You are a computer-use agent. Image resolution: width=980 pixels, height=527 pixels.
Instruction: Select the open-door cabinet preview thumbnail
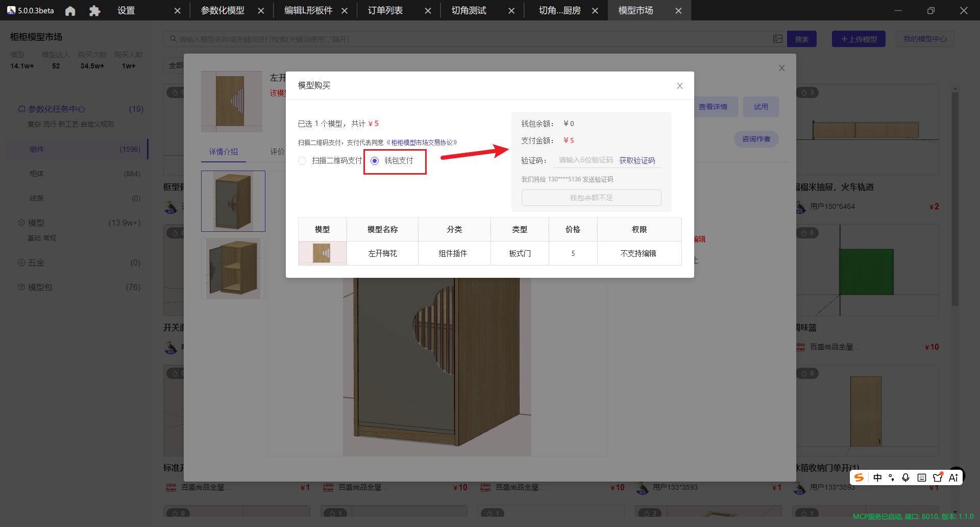click(233, 269)
